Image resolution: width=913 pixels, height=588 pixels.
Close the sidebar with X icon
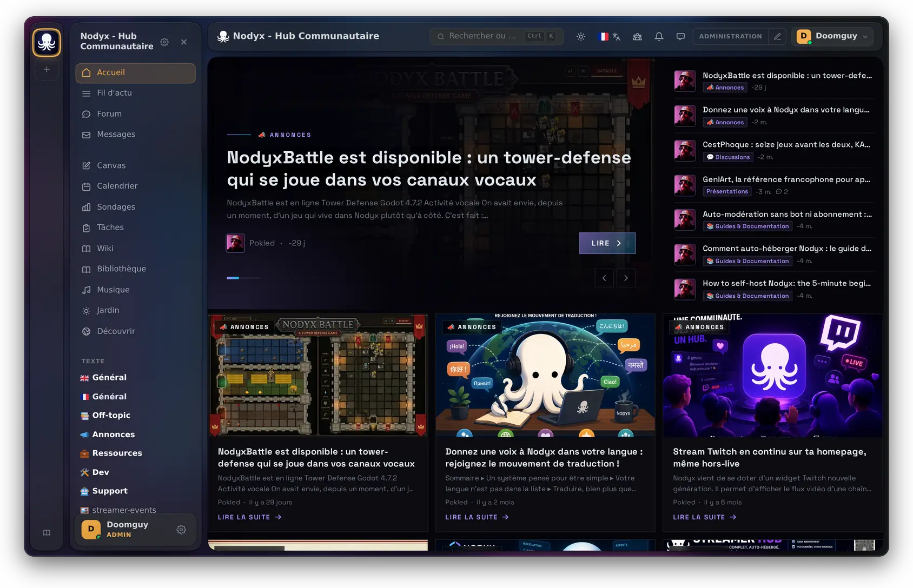(184, 42)
